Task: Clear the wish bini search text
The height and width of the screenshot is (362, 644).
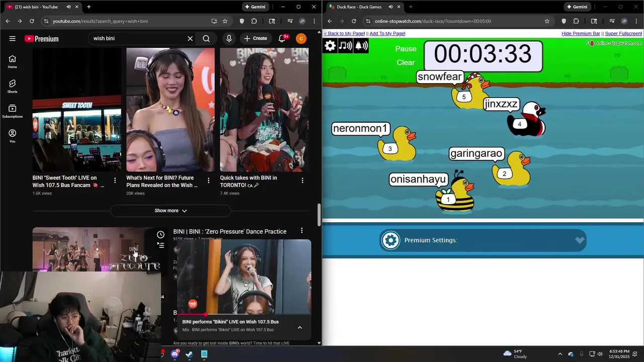Action: 190,38
